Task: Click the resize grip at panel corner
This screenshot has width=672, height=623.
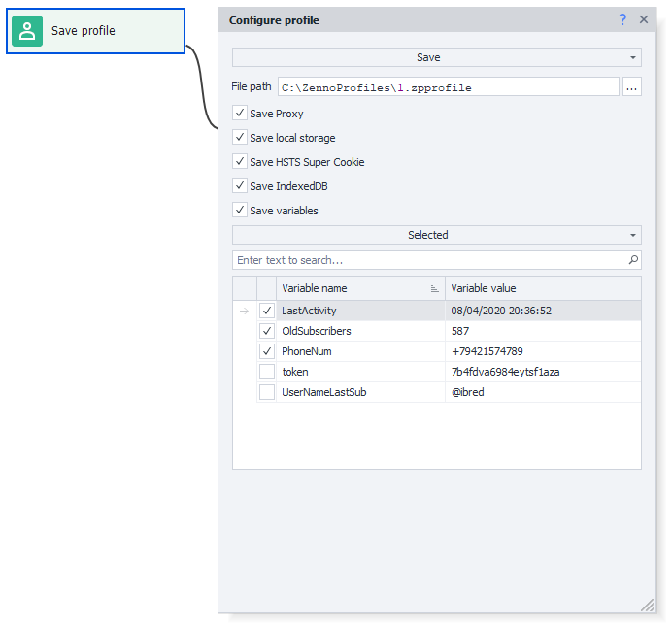Action: tap(648, 605)
